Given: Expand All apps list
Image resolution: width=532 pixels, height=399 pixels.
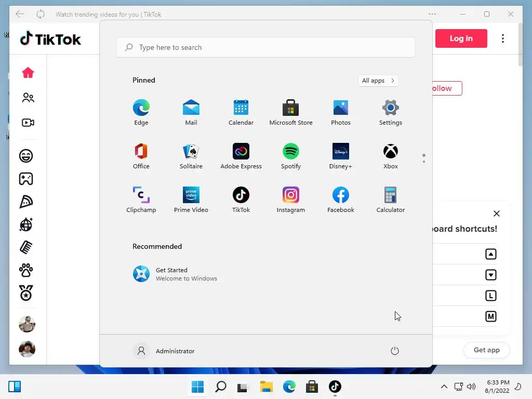Looking at the screenshot, I should click(x=378, y=81).
